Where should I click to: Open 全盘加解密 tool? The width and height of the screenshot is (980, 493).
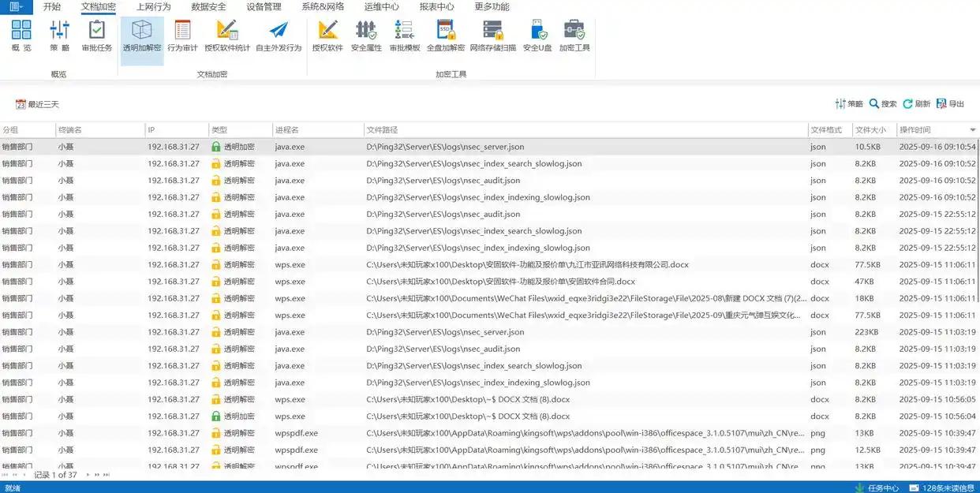coord(446,36)
